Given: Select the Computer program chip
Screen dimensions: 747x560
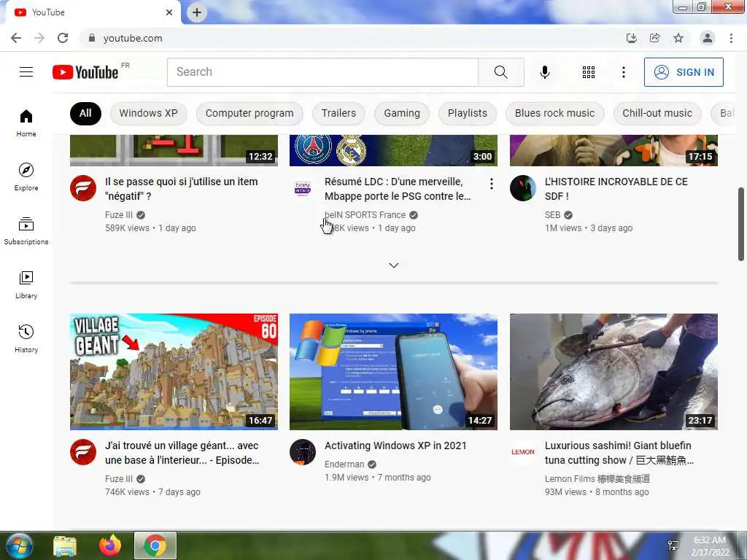Looking at the screenshot, I should click(x=249, y=113).
